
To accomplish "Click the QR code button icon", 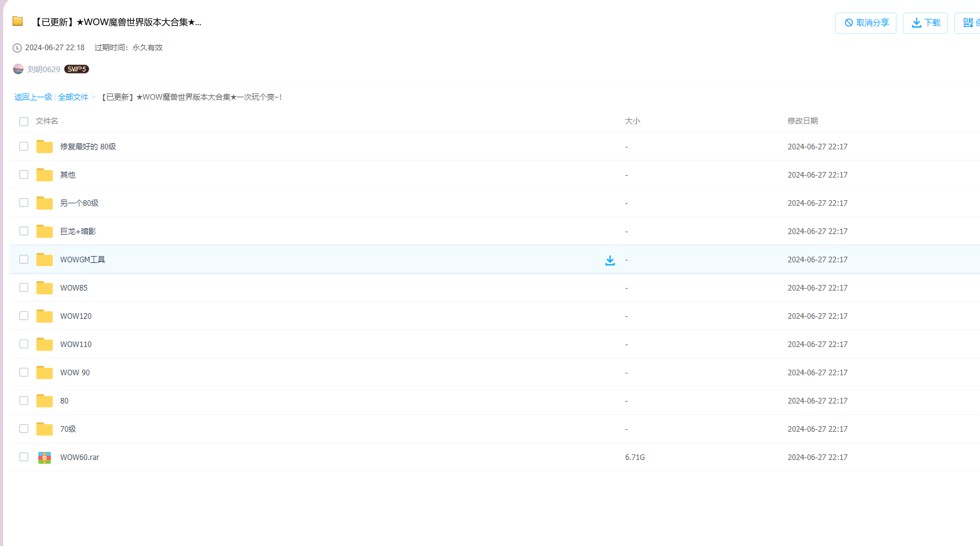I will (968, 23).
